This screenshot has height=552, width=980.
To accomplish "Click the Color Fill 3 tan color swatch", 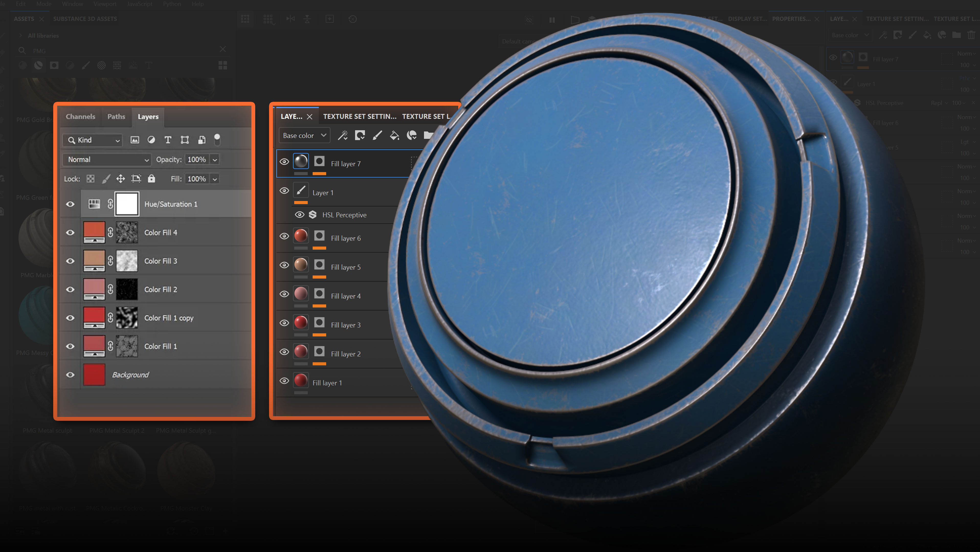I will (x=94, y=261).
